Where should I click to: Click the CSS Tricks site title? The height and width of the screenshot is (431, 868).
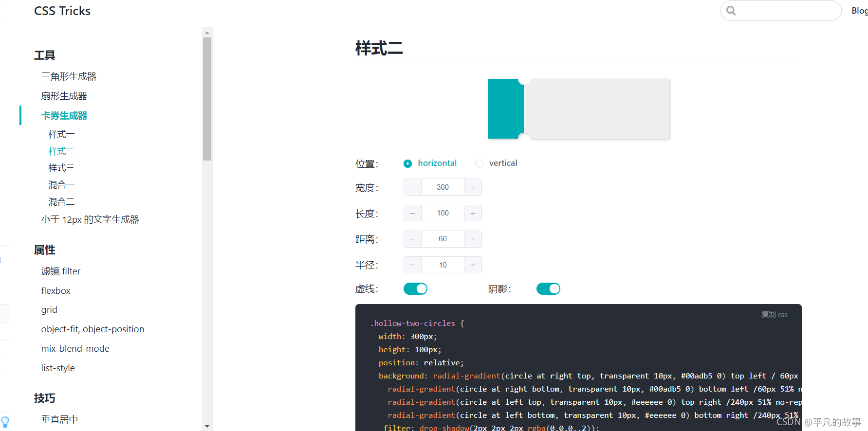click(x=62, y=11)
